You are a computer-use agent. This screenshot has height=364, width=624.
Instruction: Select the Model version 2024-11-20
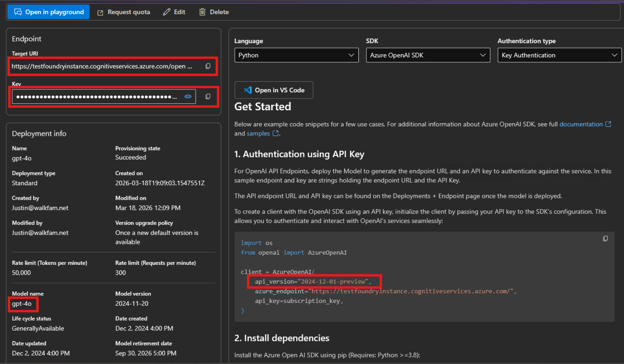(132, 304)
